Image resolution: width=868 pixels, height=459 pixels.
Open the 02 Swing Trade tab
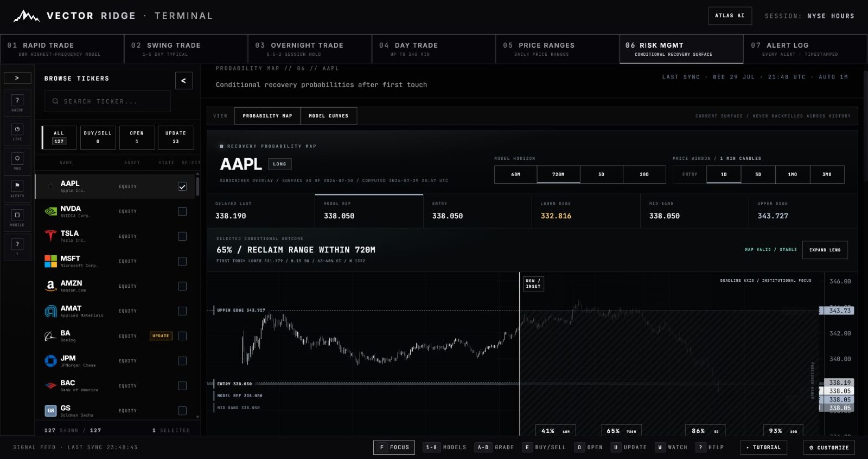[x=186, y=49]
